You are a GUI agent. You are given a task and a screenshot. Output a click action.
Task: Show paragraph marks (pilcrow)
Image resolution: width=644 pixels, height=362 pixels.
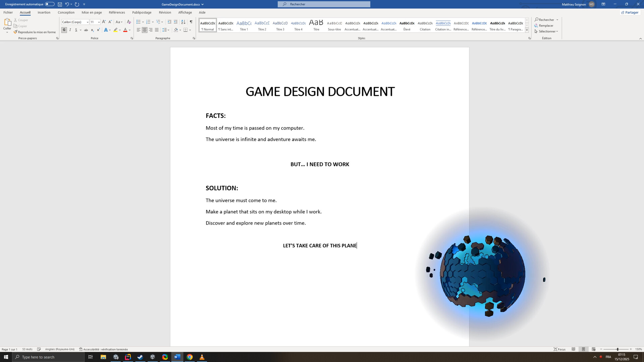click(x=191, y=22)
